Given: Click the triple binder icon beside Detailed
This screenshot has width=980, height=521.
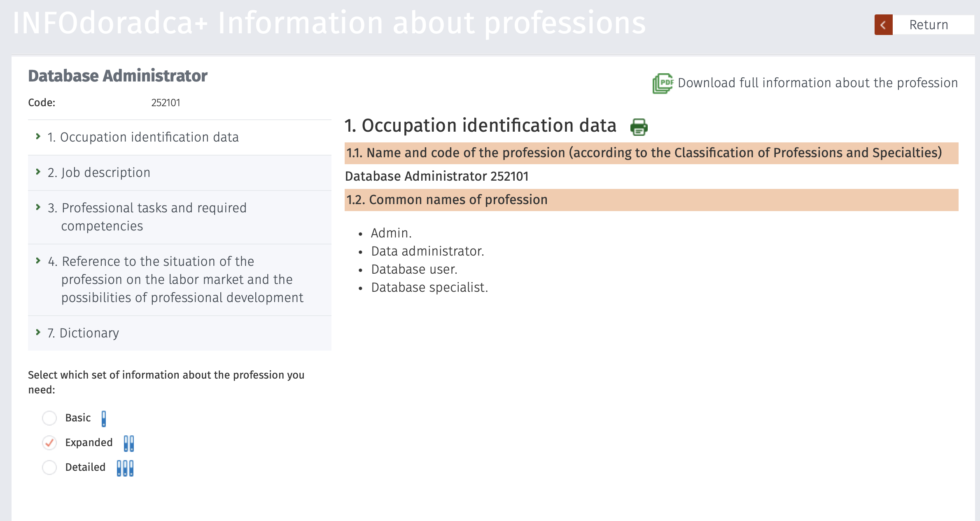Looking at the screenshot, I should pos(125,468).
